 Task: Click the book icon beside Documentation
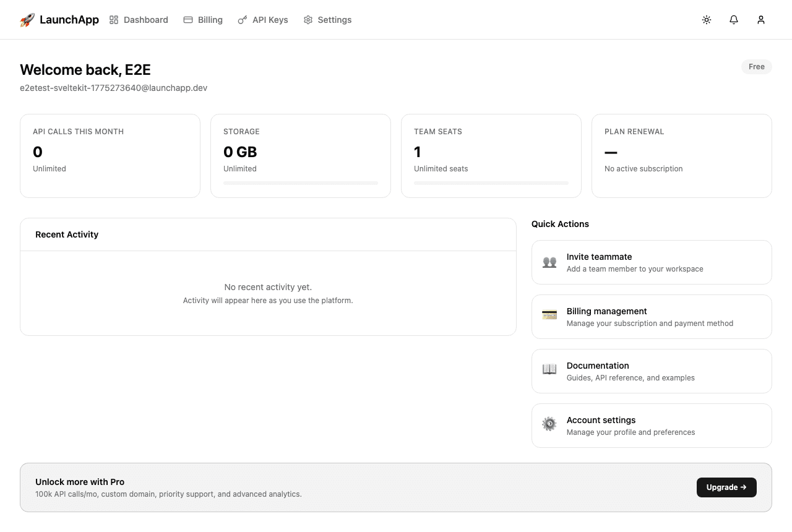coord(549,369)
